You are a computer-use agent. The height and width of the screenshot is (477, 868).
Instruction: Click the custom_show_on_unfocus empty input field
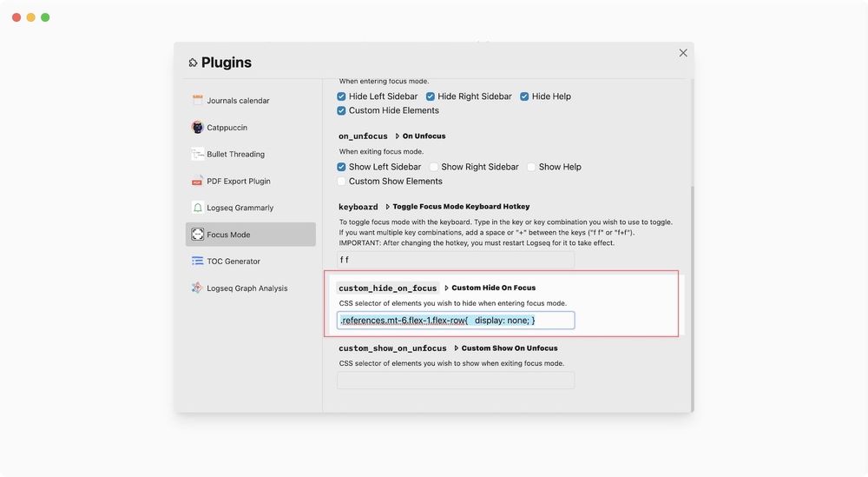[456, 381]
